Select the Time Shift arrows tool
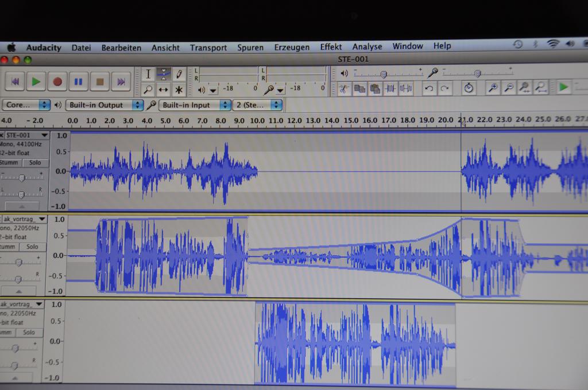 click(x=164, y=89)
